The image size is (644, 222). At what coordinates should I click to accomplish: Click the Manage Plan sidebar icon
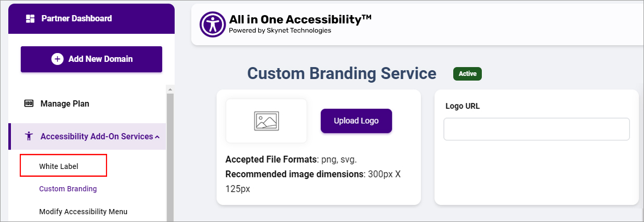click(x=29, y=103)
